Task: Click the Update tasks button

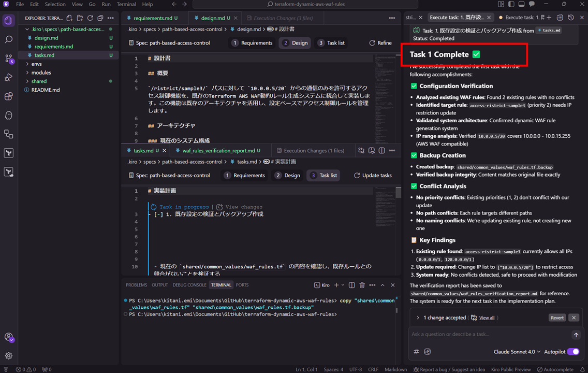Action: point(373,175)
